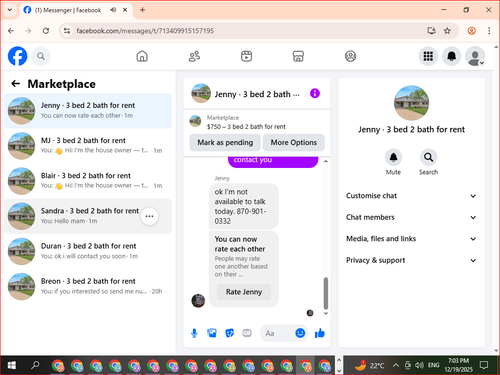Open the Groups icon in top navigation
The width and height of the screenshot is (500, 375).
pos(350,56)
